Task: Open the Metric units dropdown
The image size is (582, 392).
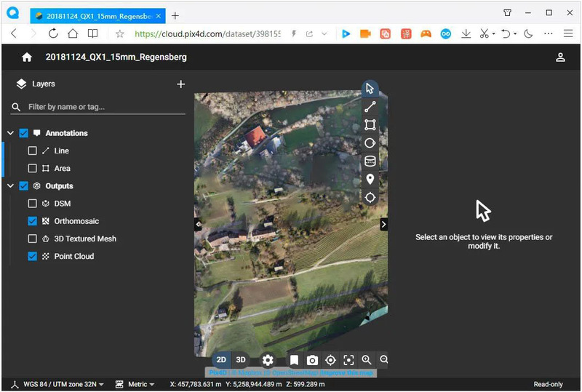Action: [x=140, y=384]
